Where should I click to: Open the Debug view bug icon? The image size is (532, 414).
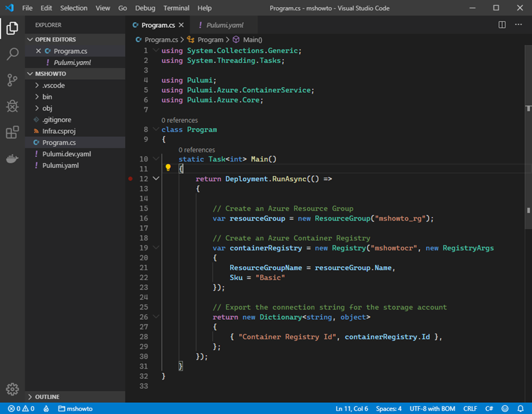pos(12,106)
